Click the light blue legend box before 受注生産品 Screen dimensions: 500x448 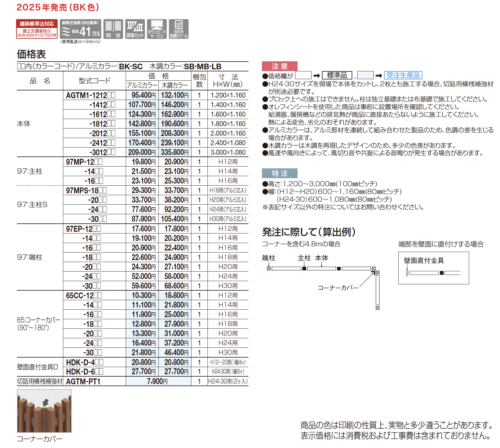click(x=365, y=75)
